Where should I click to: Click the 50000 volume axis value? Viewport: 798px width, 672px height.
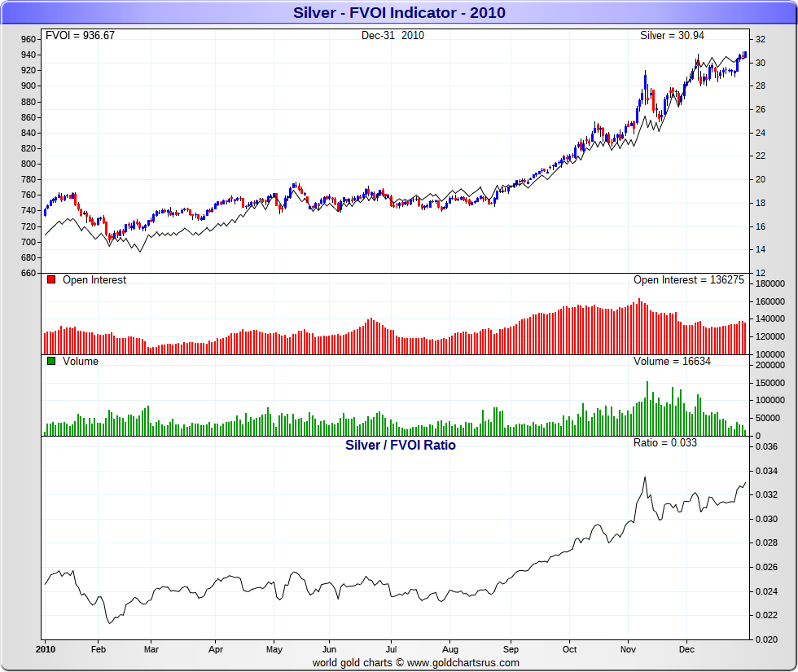(768, 418)
